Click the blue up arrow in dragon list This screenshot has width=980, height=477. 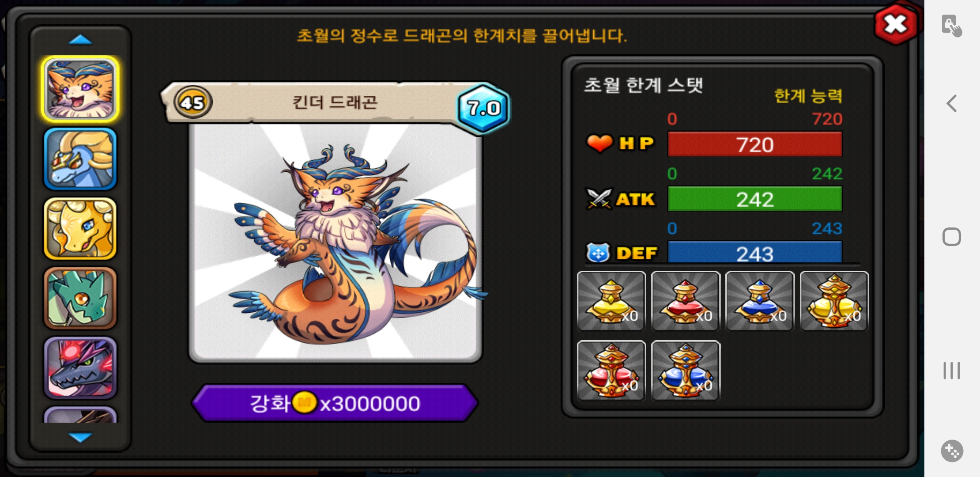80,40
